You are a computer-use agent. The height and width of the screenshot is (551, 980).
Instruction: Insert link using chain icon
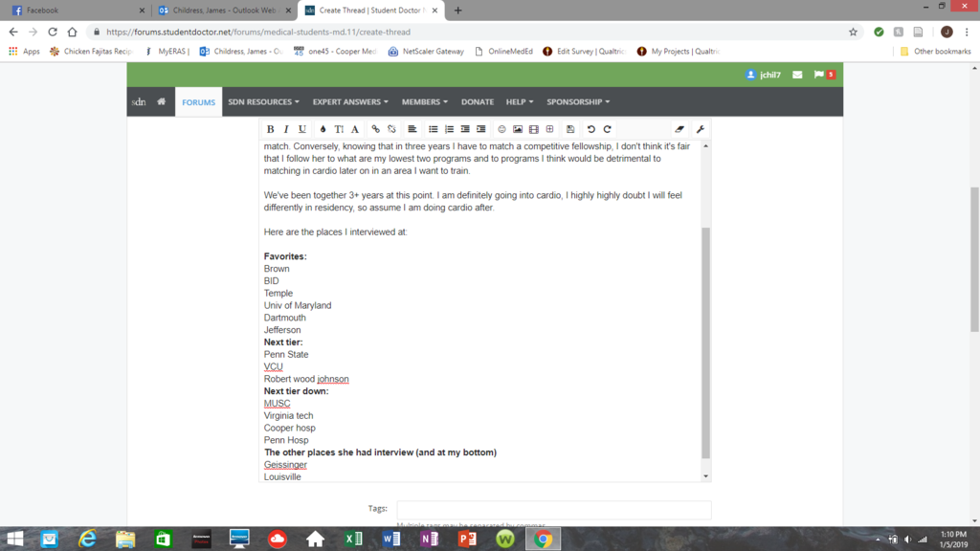375,129
